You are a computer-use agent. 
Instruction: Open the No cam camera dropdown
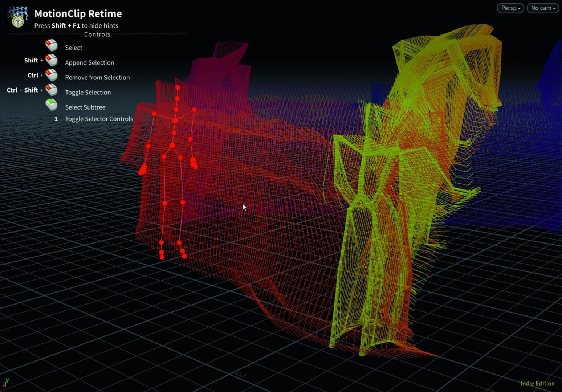(542, 8)
